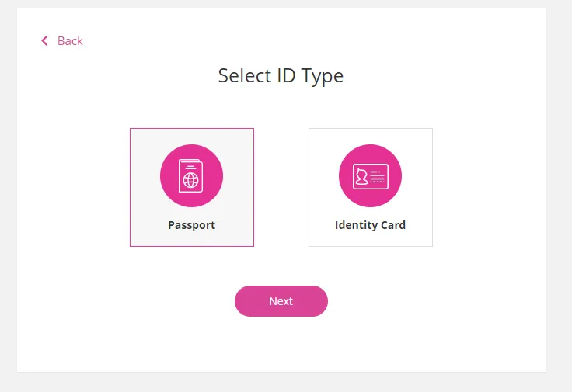The width and height of the screenshot is (572, 392).
Task: Tap the text lines on ID card icon
Action: click(x=377, y=176)
